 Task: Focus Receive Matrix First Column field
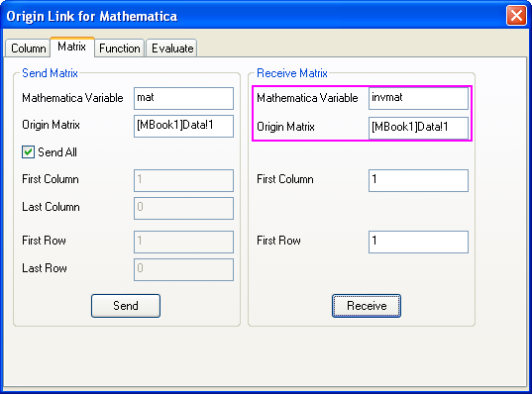[418, 180]
